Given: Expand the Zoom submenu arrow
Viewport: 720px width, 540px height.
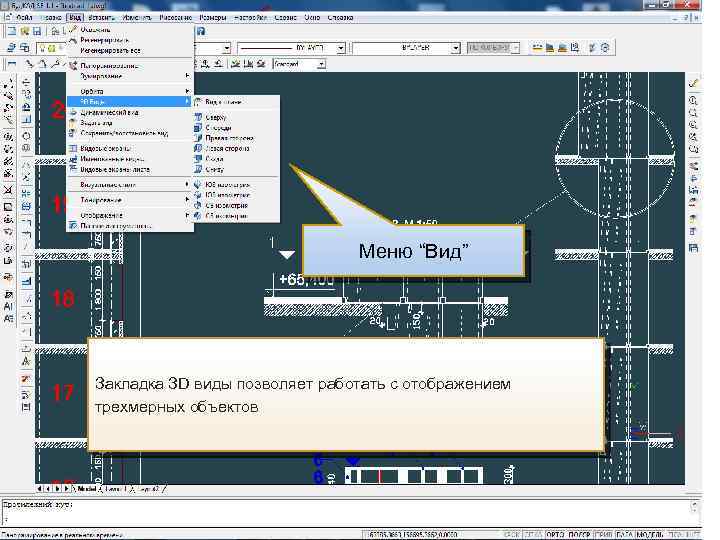Looking at the screenshot, I should [x=187, y=75].
